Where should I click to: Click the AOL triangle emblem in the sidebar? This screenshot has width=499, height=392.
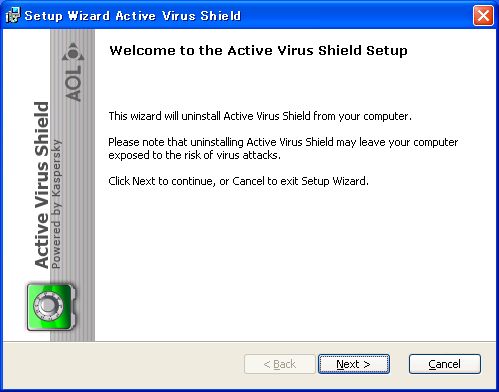click(73, 52)
